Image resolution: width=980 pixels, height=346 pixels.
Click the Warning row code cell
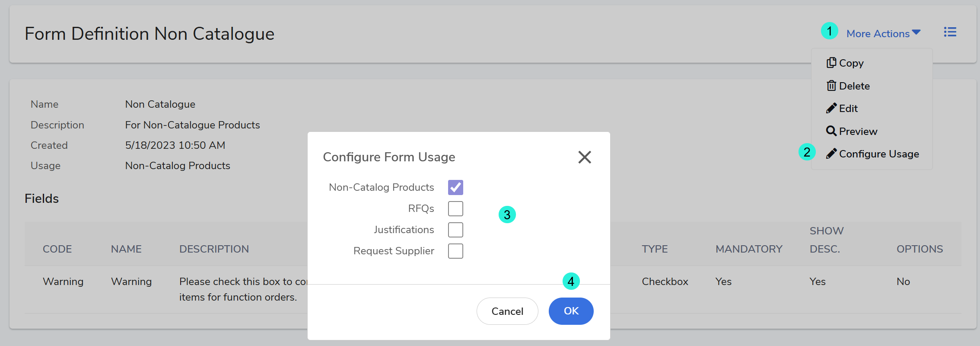click(x=63, y=282)
